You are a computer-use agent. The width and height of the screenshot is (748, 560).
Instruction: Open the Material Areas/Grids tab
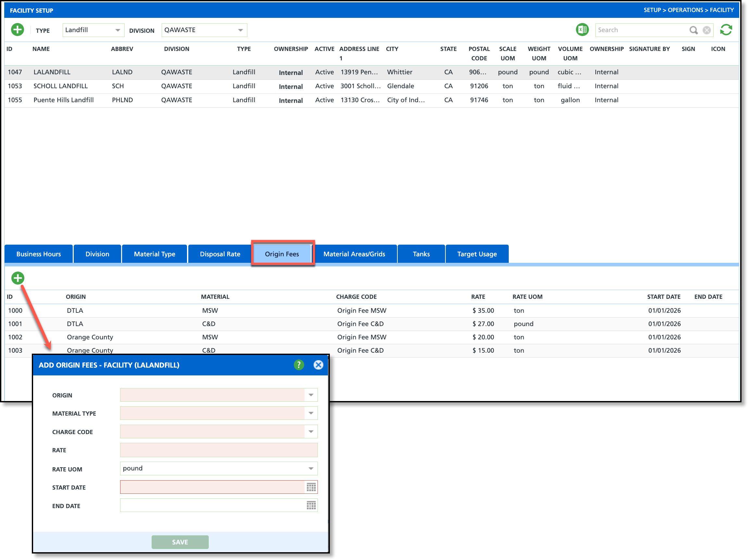tap(354, 254)
